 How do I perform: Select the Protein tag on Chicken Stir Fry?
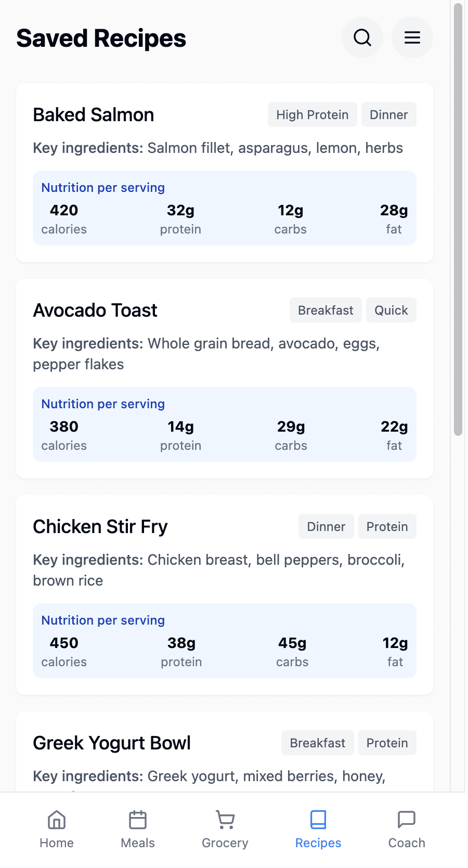pyautogui.click(x=387, y=526)
